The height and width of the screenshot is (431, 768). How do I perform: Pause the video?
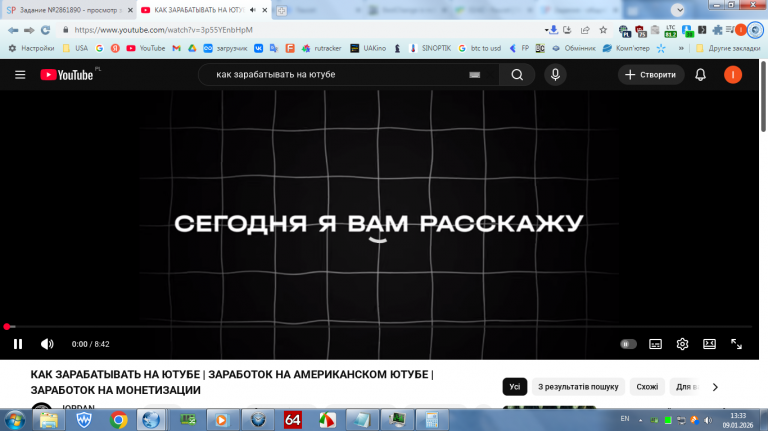click(18, 344)
